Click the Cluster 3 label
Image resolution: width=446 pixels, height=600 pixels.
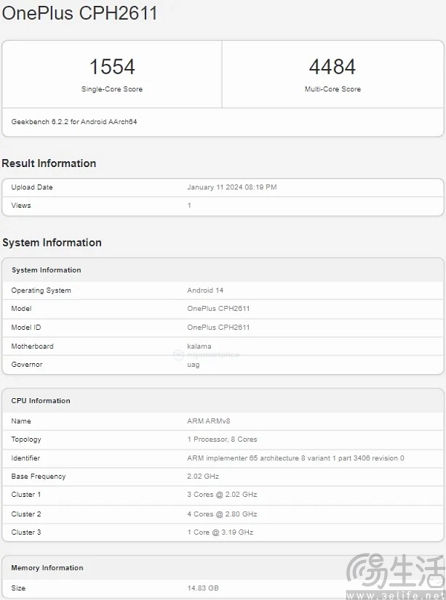point(26,532)
